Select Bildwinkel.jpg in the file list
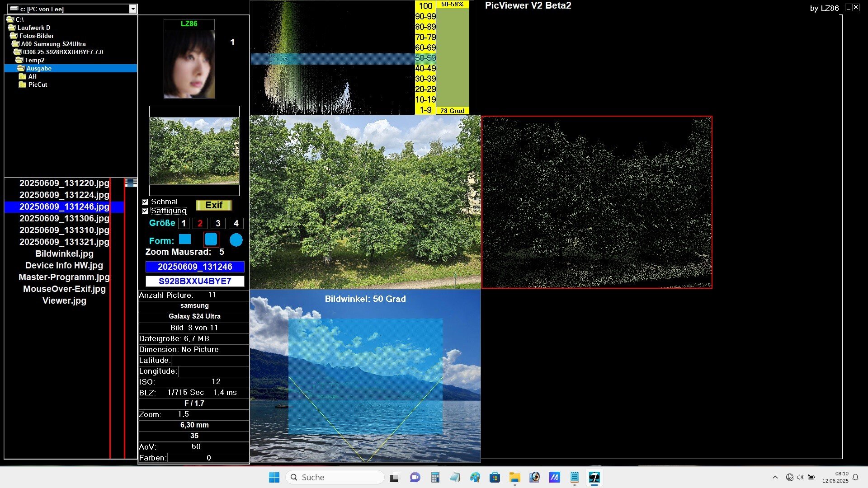 pyautogui.click(x=64, y=253)
